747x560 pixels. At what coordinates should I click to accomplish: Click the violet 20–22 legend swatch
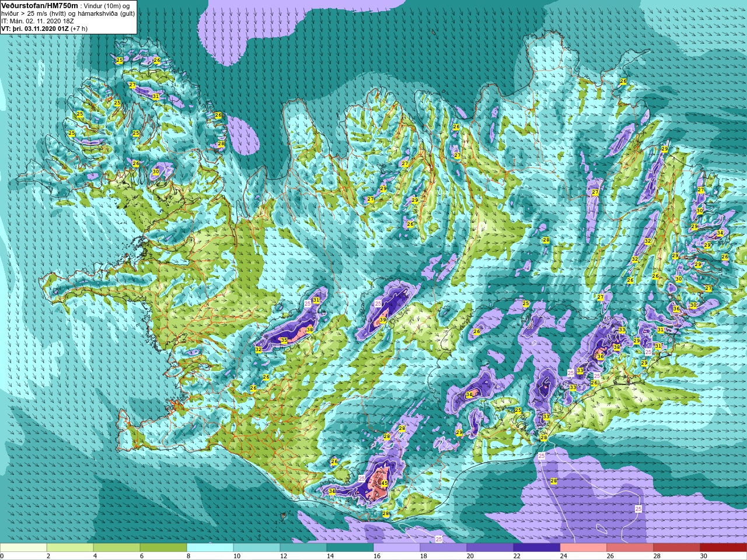click(490, 548)
